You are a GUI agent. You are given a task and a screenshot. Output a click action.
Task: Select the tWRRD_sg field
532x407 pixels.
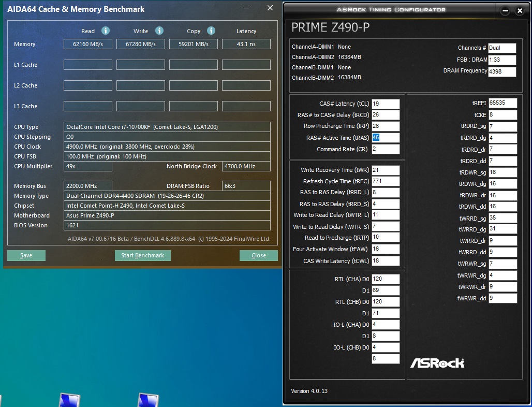(503, 218)
